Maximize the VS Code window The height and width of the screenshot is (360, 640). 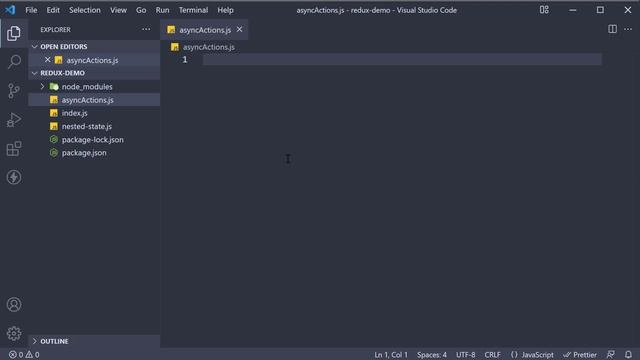(600, 10)
